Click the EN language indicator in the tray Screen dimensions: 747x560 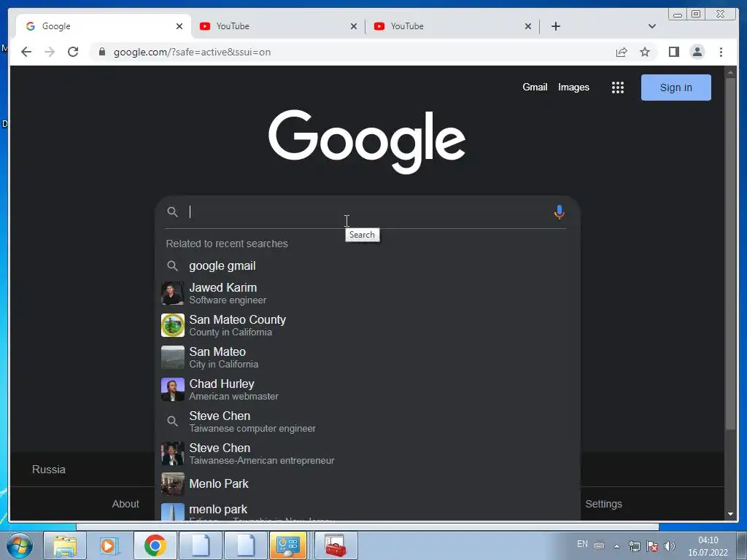tap(582, 544)
